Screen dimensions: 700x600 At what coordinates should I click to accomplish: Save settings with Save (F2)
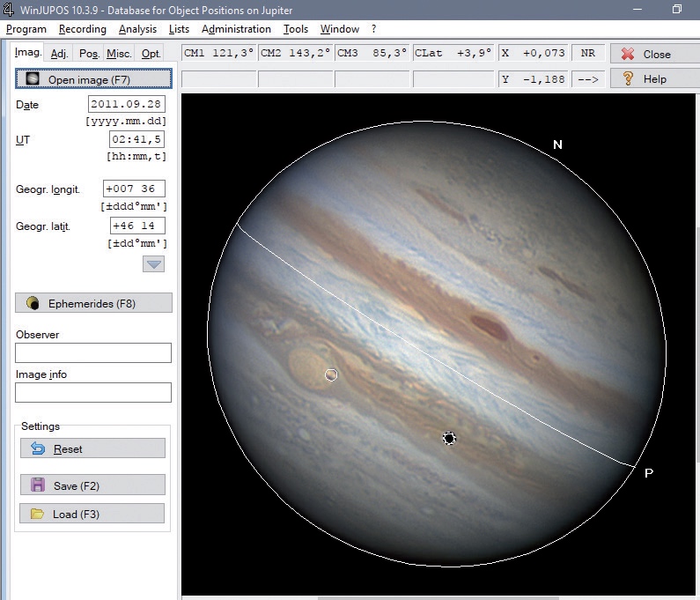click(x=92, y=485)
